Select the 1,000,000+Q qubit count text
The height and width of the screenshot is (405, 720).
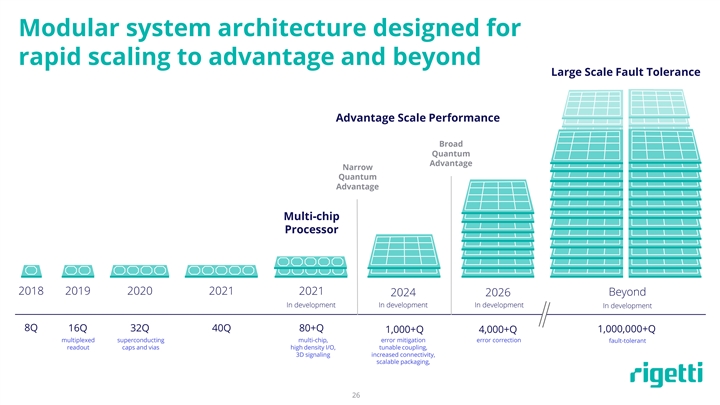pos(627,329)
